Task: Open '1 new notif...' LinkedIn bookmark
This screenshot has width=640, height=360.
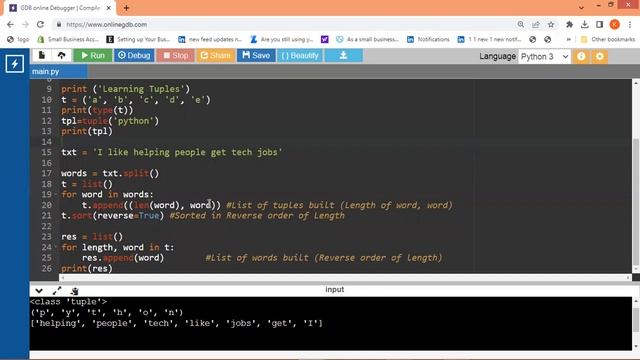Action: [x=489, y=39]
